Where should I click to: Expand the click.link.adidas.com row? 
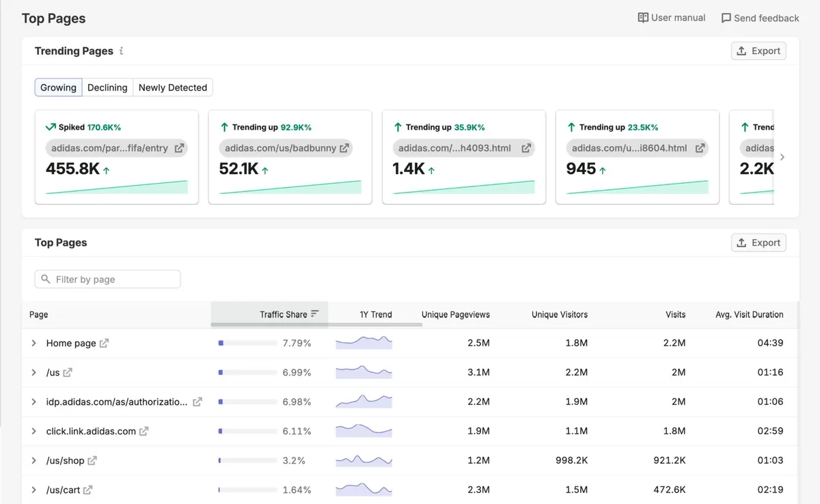(33, 432)
